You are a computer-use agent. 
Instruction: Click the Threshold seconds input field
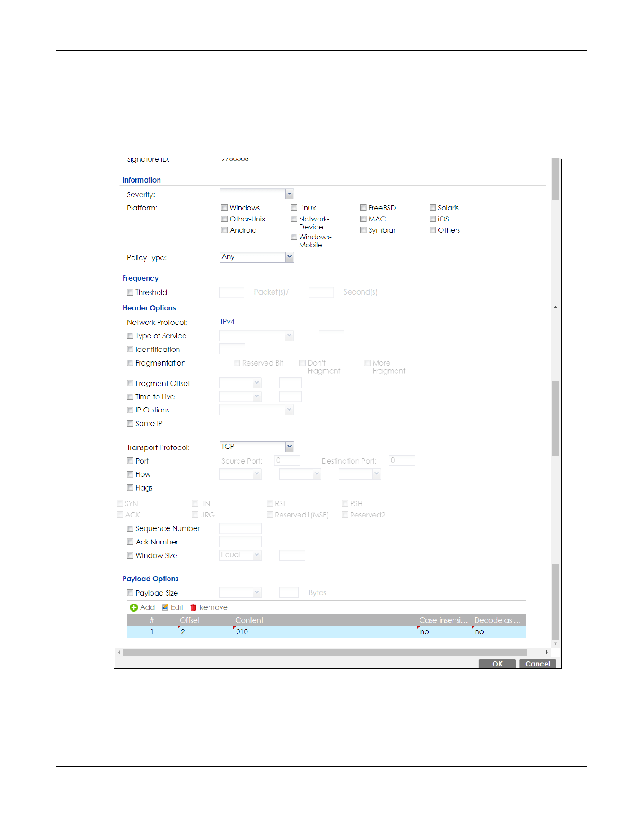pyautogui.click(x=321, y=292)
